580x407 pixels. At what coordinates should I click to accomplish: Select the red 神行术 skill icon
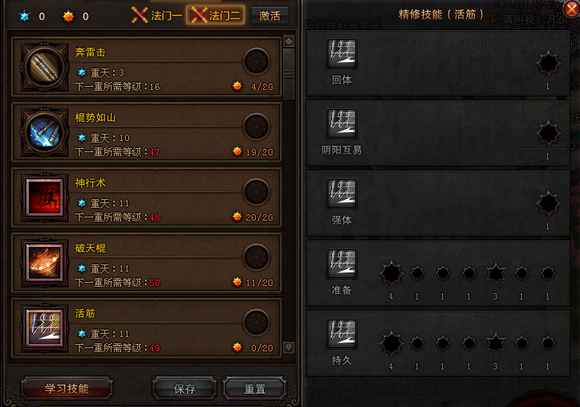click(x=45, y=198)
